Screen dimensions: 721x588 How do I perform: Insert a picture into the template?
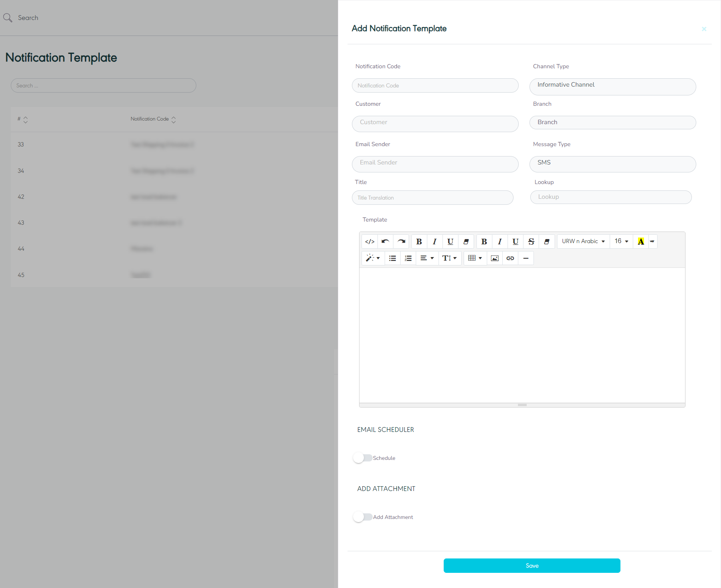click(x=495, y=258)
